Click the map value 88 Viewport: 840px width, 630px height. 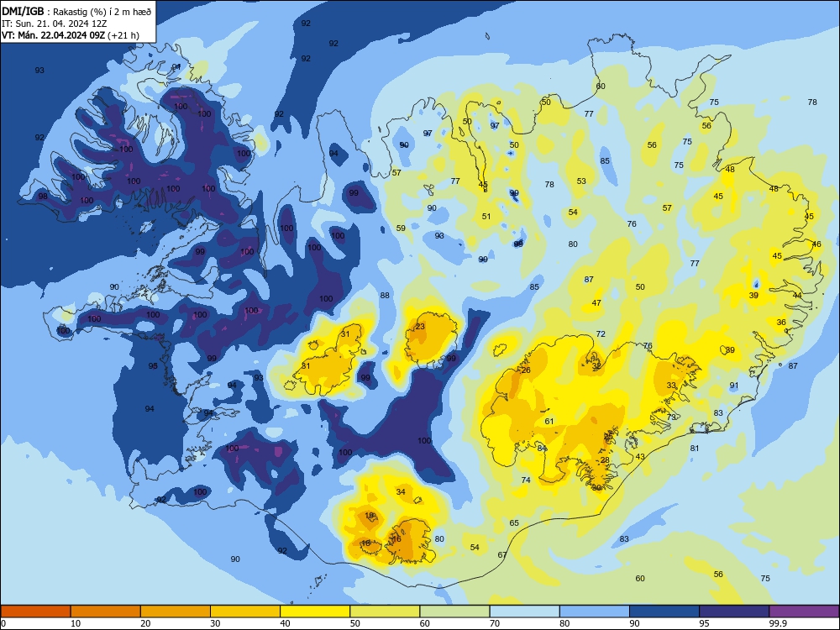(385, 295)
